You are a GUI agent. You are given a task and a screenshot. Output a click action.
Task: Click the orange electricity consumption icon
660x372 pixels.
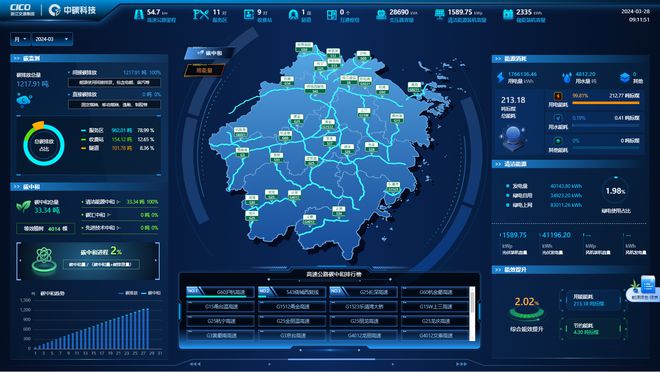pyautogui.click(x=558, y=96)
